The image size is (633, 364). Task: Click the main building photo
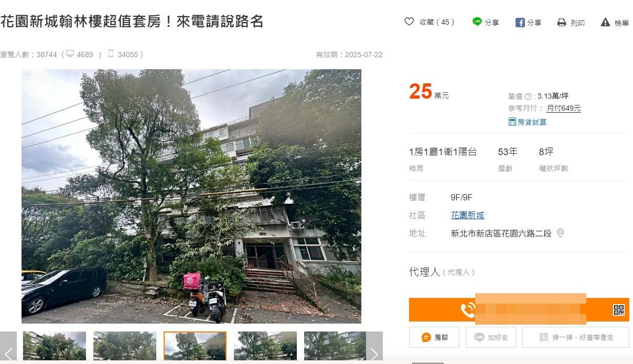[x=191, y=196]
